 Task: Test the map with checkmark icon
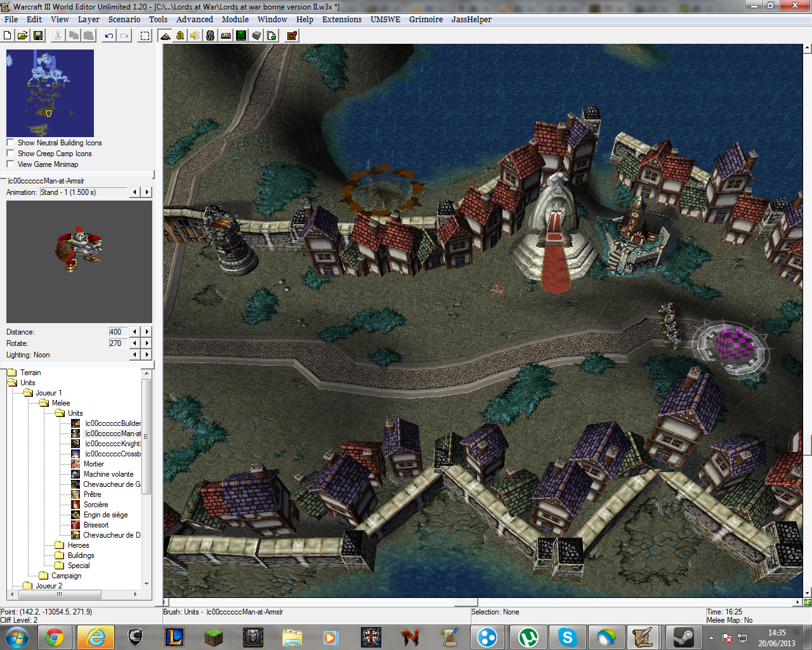[x=292, y=36]
